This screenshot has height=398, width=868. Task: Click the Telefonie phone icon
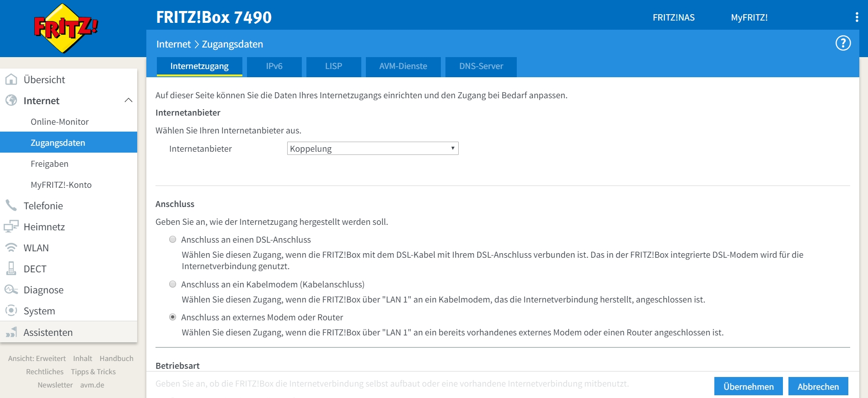(11, 206)
